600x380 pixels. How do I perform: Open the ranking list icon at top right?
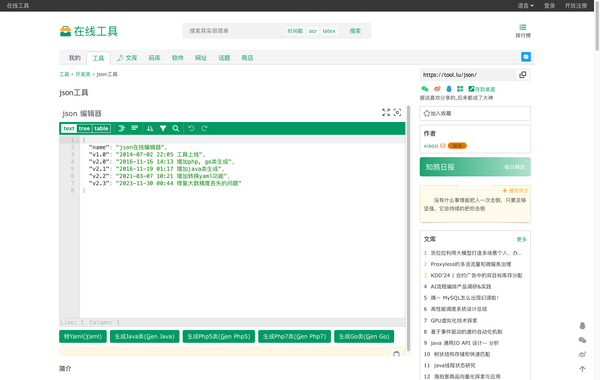point(523,31)
